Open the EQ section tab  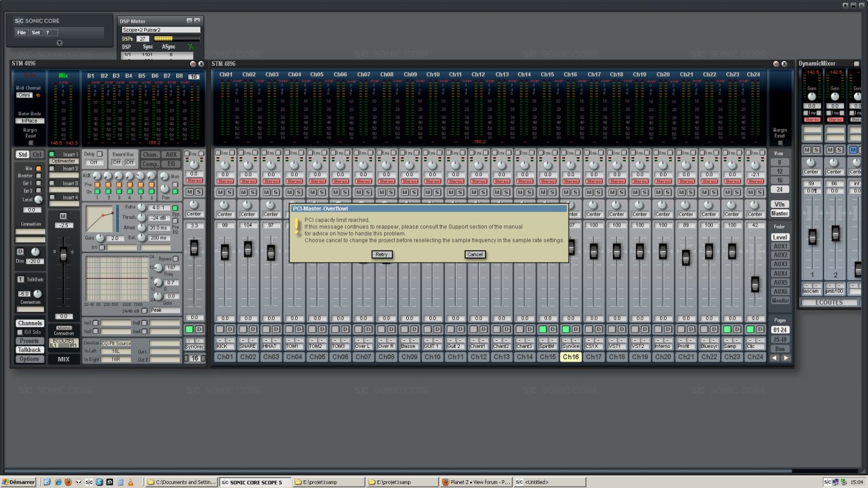(170, 164)
